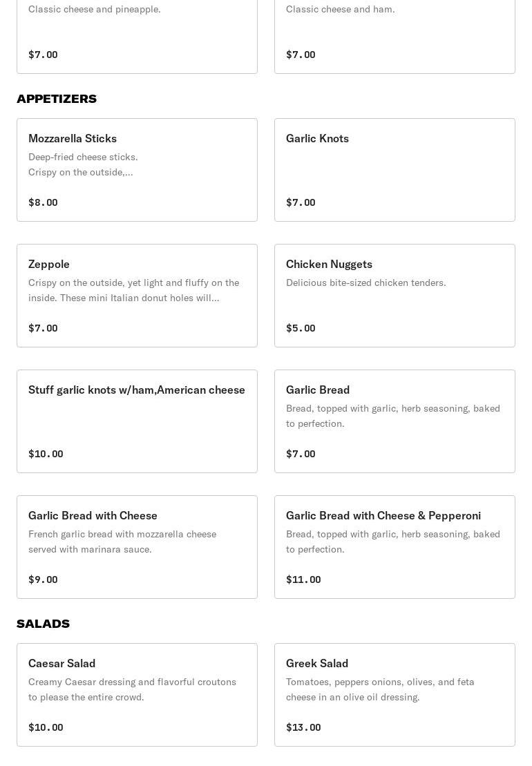Viewport: 532px width, 766px height.
Task: Click the APPETIZERS section heading
Action: coord(57,99)
